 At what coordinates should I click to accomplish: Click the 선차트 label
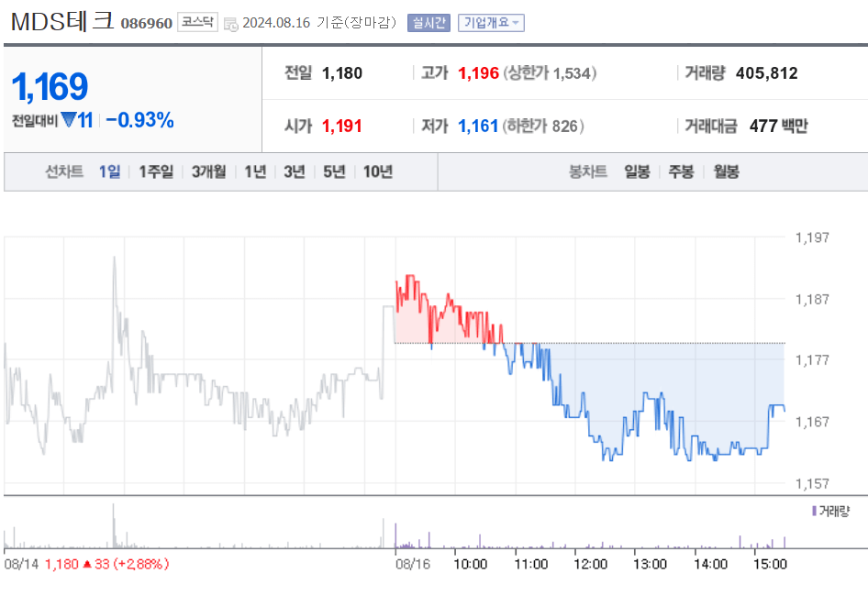tap(64, 172)
